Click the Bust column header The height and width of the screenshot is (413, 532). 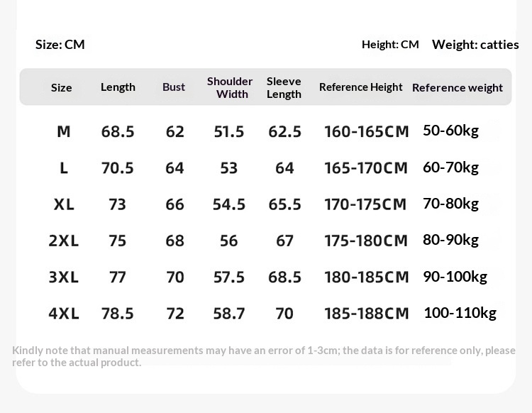pyautogui.click(x=174, y=87)
